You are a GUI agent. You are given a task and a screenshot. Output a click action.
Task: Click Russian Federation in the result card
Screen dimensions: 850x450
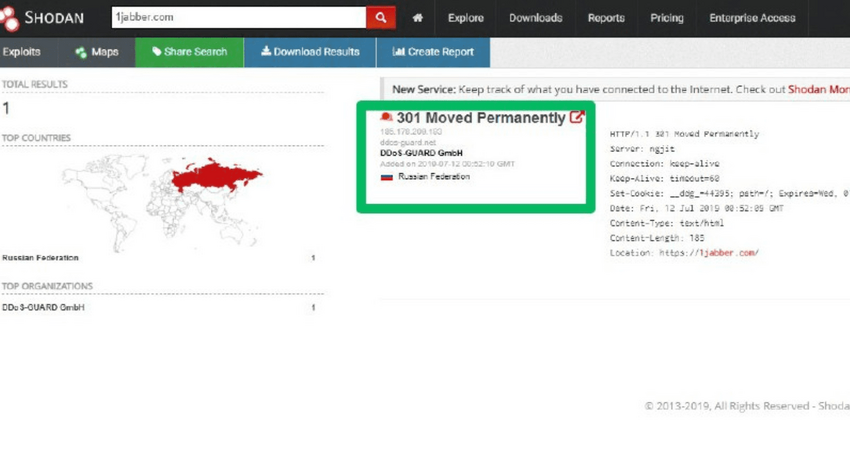click(x=434, y=177)
